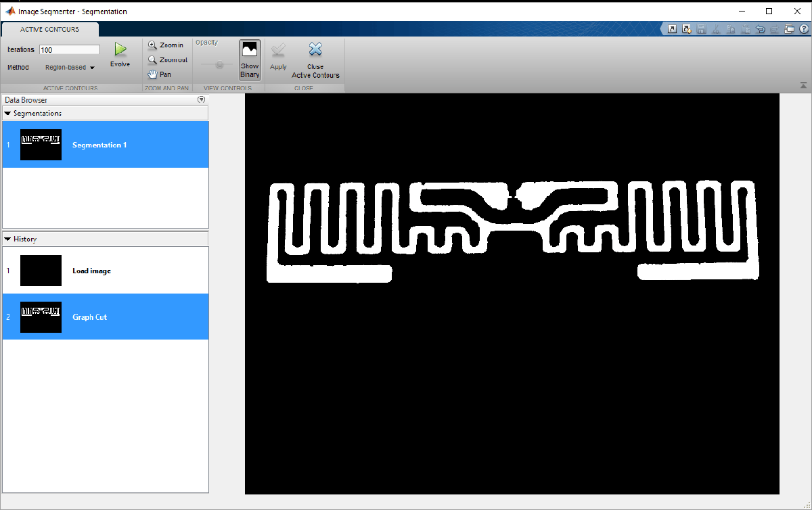This screenshot has height=510, width=812.
Task: Click the Cut scissors icon
Action: tap(717, 29)
